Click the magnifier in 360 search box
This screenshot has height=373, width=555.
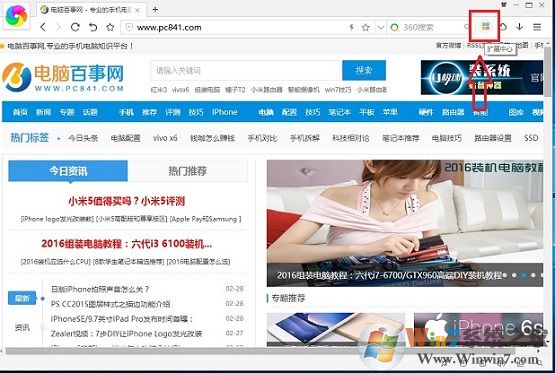click(467, 27)
